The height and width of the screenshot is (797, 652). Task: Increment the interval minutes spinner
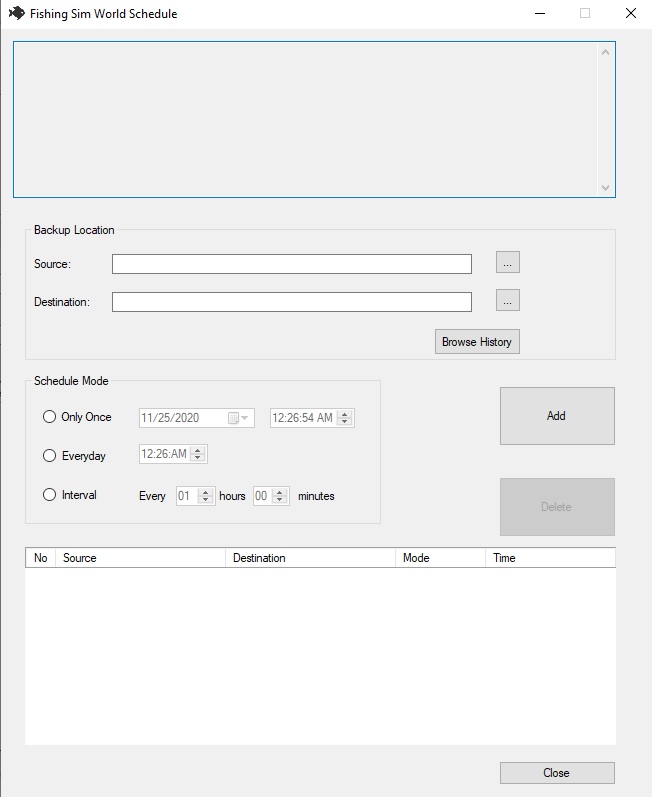pyautogui.click(x=280, y=492)
